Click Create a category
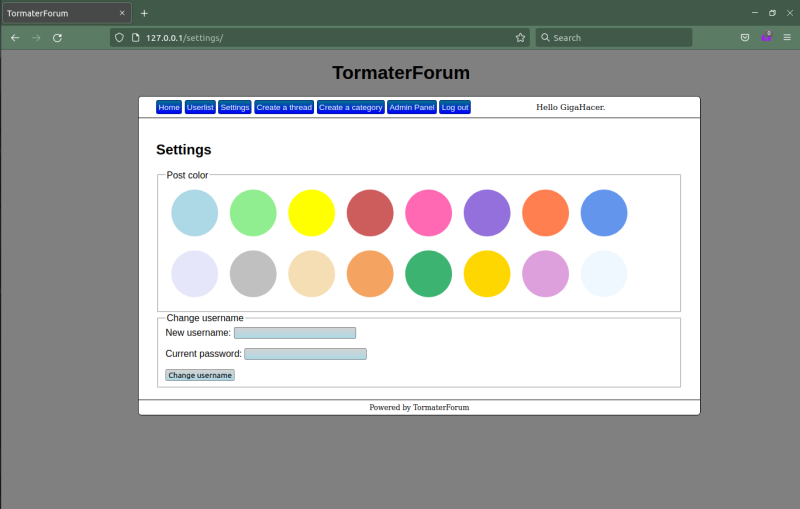800x509 pixels. click(351, 107)
